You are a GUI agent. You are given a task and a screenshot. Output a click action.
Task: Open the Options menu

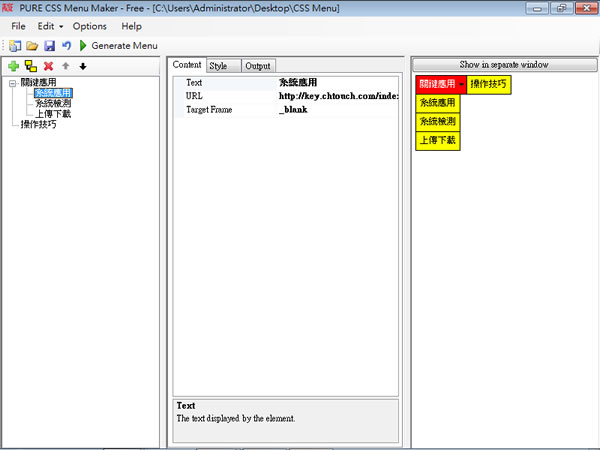90,26
